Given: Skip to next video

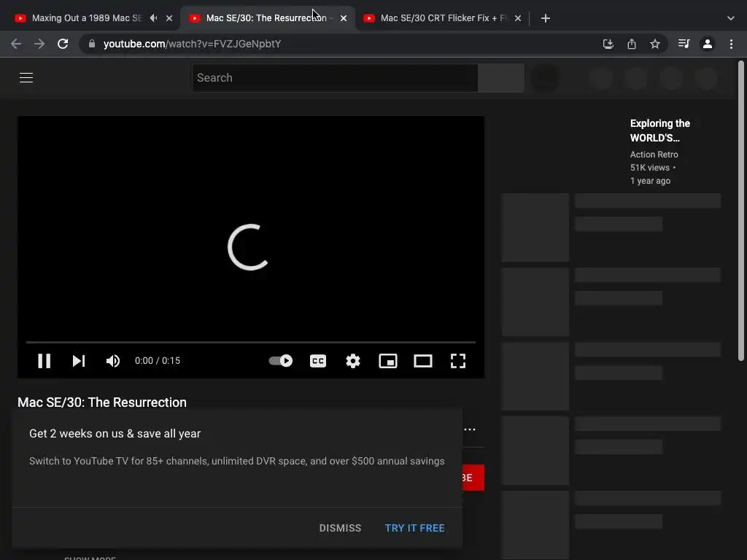Looking at the screenshot, I should click(79, 361).
